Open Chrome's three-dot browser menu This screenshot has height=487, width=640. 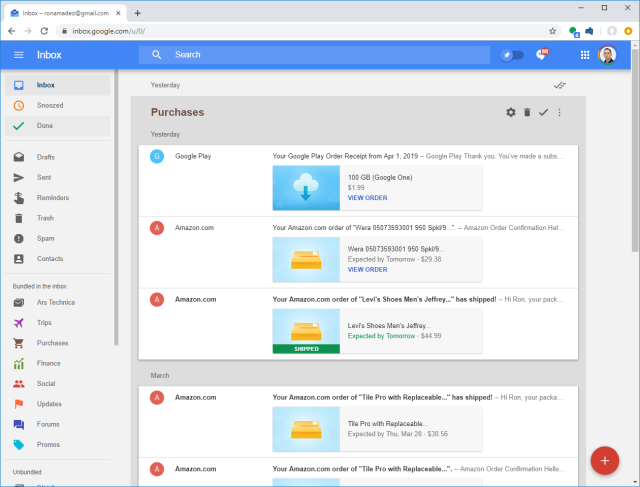(629, 31)
